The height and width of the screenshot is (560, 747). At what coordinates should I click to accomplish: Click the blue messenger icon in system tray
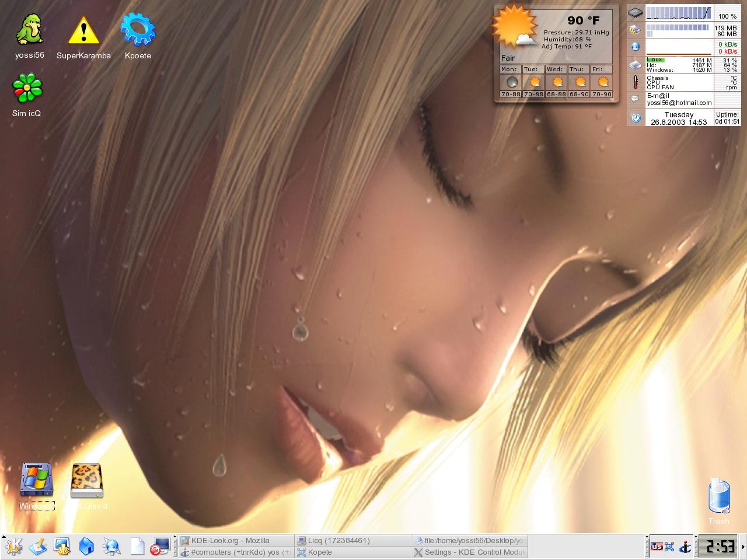click(669, 547)
